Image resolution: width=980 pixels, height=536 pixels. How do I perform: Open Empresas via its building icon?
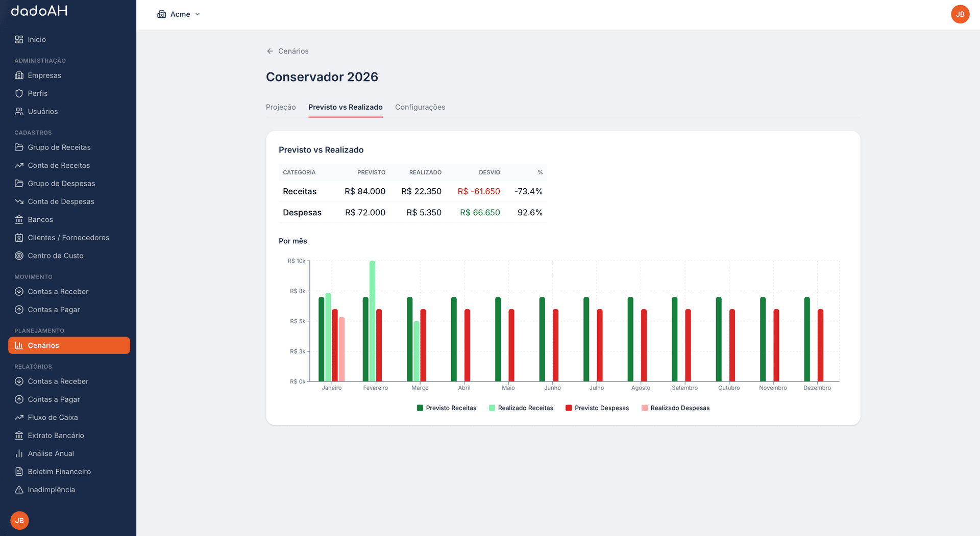[19, 75]
